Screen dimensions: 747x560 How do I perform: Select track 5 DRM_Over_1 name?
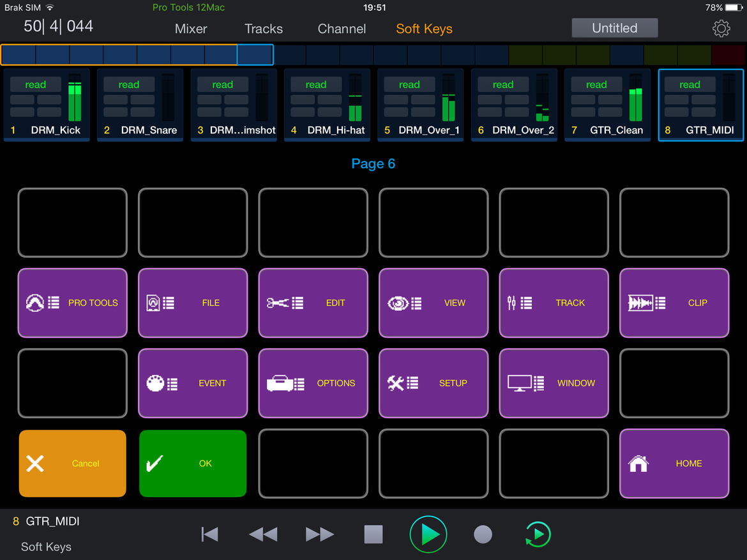pyautogui.click(x=429, y=130)
